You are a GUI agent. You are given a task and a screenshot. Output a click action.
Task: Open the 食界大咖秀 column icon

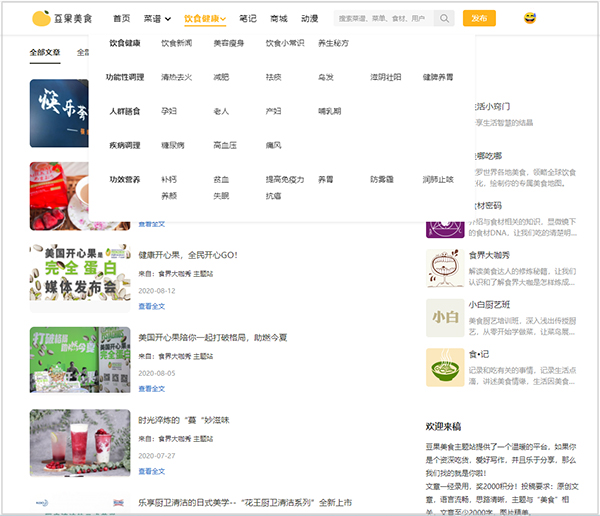pyautogui.click(x=444, y=268)
